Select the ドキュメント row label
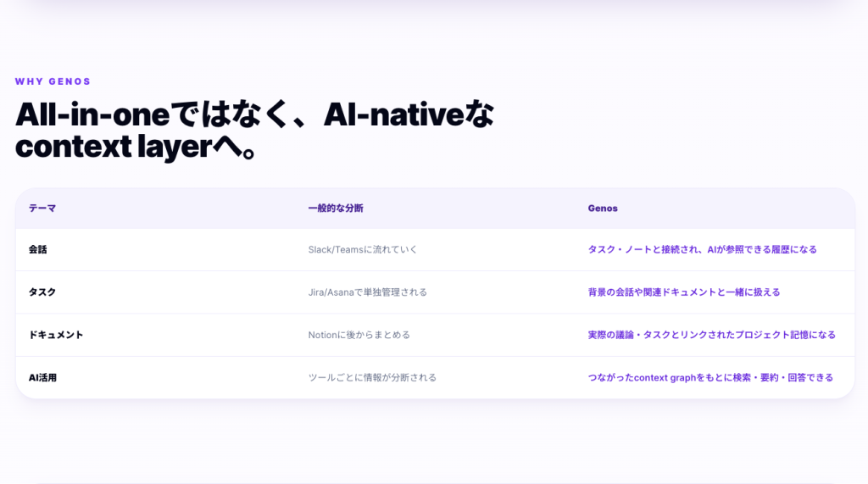This screenshot has height=484, width=868. point(56,335)
